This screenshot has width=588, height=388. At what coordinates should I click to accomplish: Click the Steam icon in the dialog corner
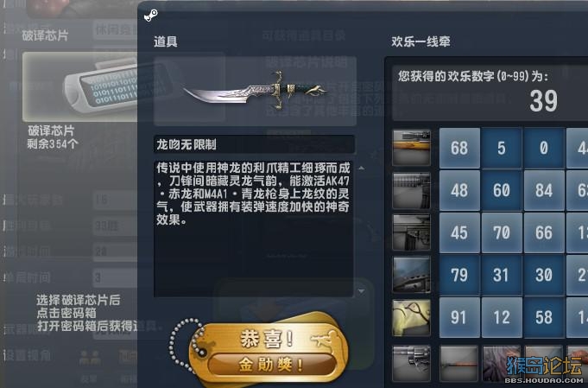[x=151, y=16]
